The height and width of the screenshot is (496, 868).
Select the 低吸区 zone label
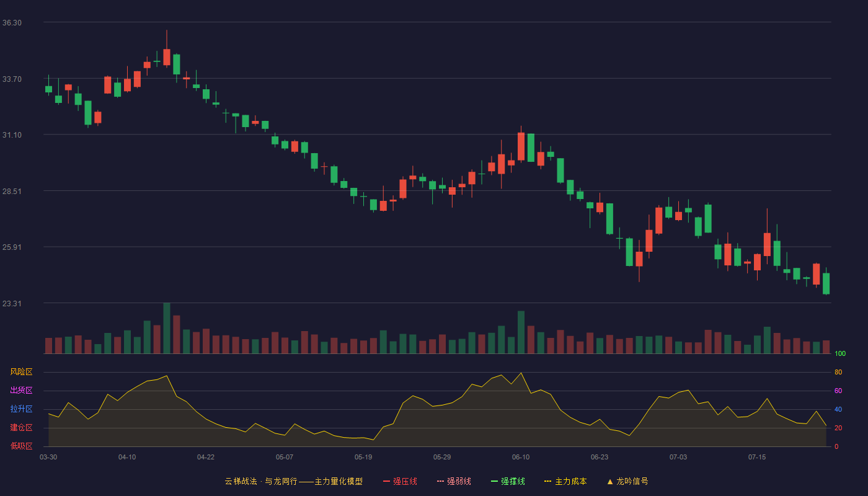[21, 446]
